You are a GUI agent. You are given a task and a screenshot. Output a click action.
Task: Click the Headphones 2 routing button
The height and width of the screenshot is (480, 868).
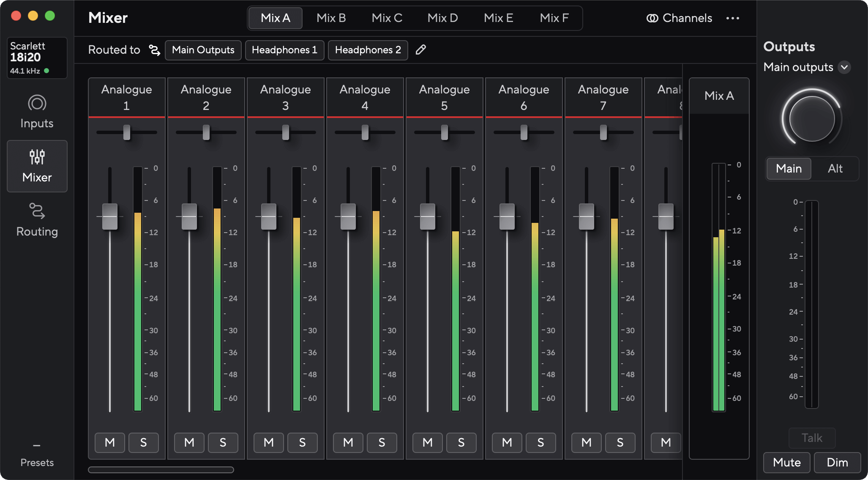[368, 50]
